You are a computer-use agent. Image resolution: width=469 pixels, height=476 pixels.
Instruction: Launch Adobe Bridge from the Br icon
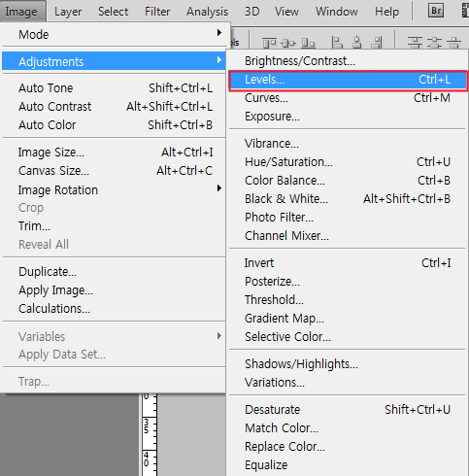(x=436, y=11)
